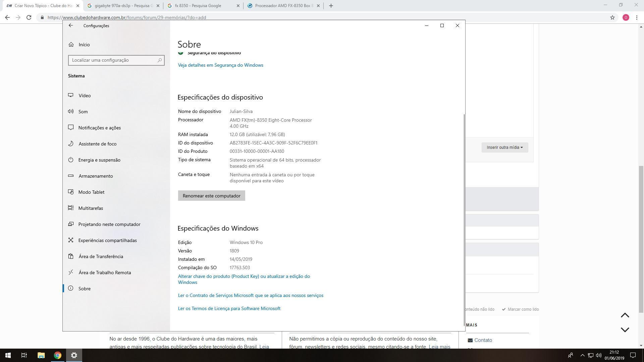Expand Inserir outra mídia dropdown
The height and width of the screenshot is (362, 644).
tap(504, 147)
